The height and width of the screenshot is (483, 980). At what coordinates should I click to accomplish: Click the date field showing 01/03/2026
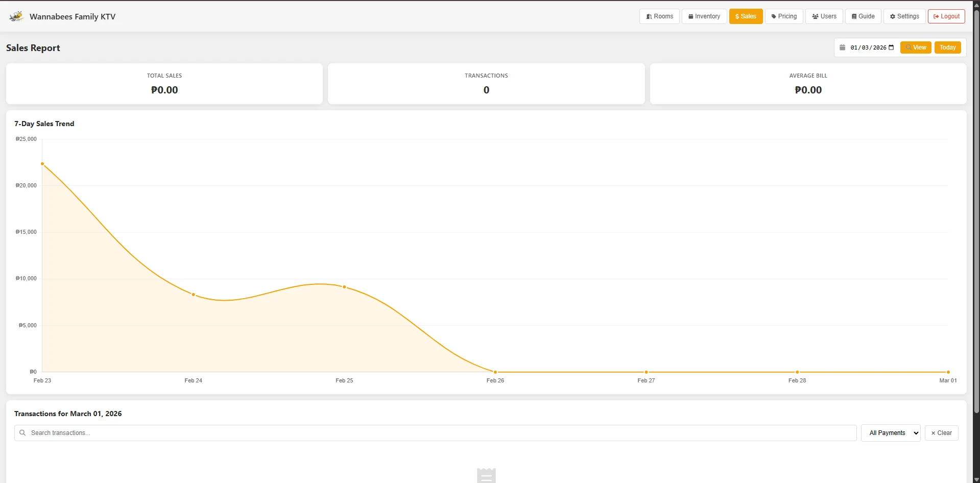[x=872, y=47]
